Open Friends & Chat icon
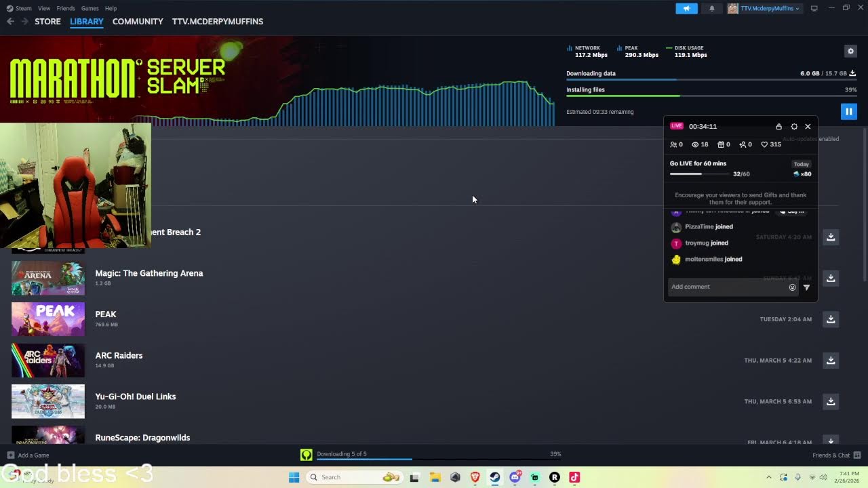The width and height of the screenshot is (868, 488). [857, 455]
